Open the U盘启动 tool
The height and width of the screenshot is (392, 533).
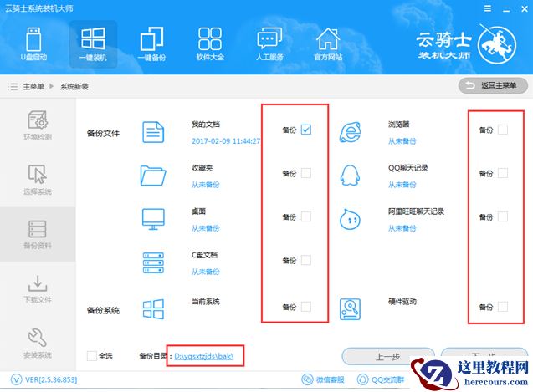pyautogui.click(x=33, y=44)
